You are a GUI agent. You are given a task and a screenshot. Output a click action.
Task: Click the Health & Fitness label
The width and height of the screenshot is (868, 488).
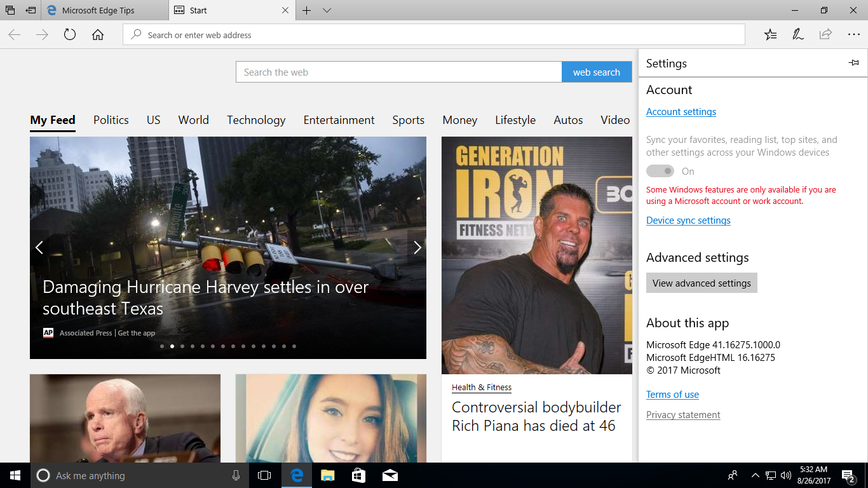[482, 387]
